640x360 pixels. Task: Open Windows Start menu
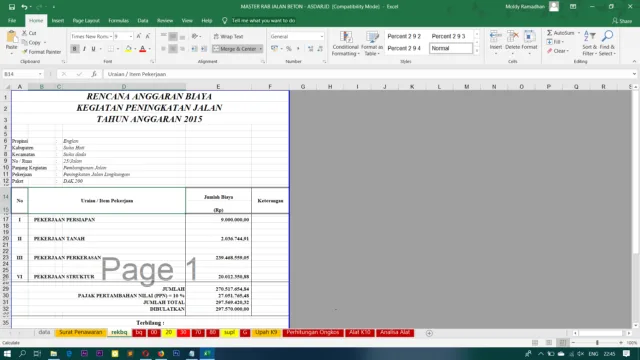(x=7, y=353)
